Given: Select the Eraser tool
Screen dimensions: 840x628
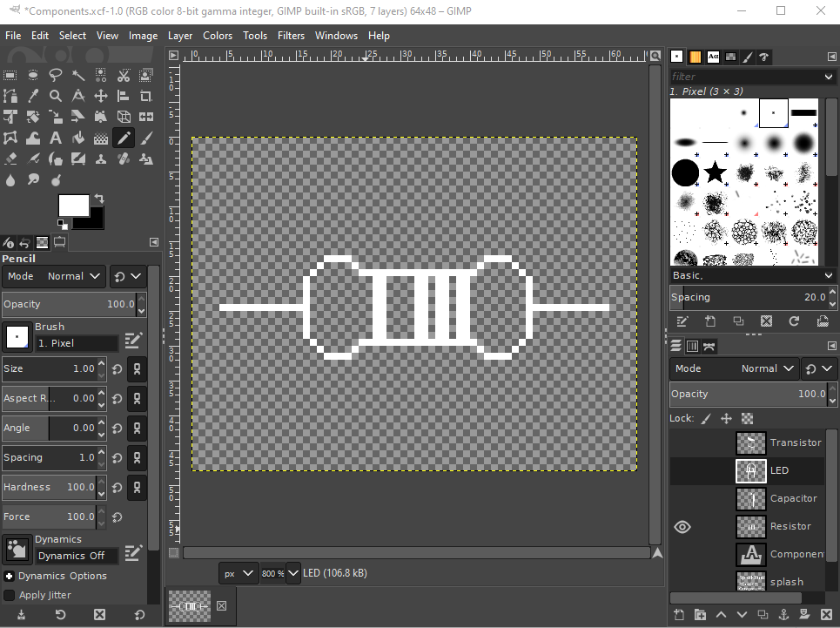Looking at the screenshot, I should [10, 159].
